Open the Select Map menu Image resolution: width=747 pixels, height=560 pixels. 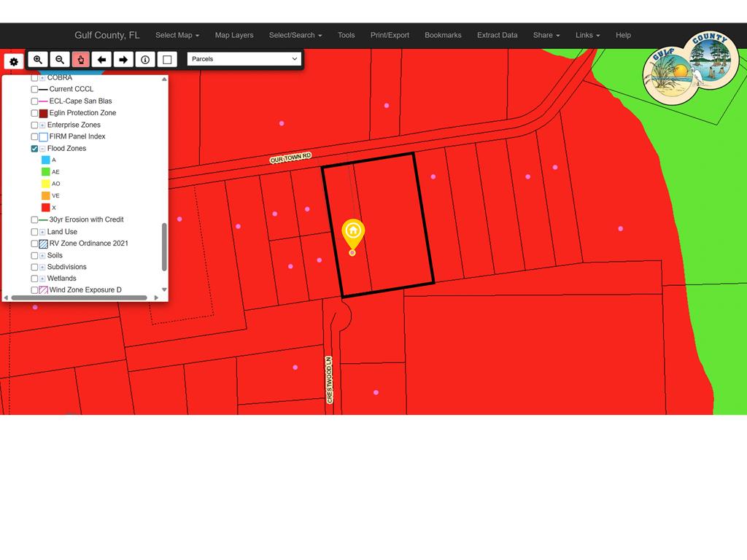[177, 35]
